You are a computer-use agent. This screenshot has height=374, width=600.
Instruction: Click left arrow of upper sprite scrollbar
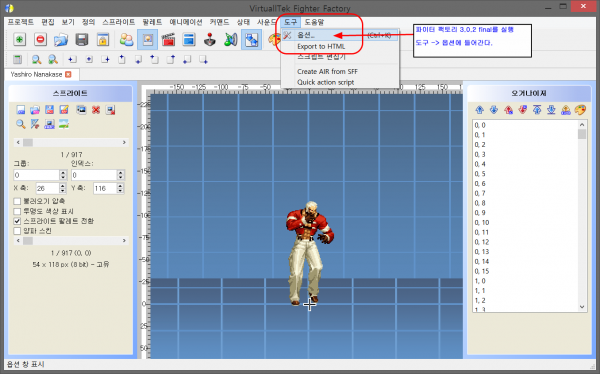click(x=18, y=142)
